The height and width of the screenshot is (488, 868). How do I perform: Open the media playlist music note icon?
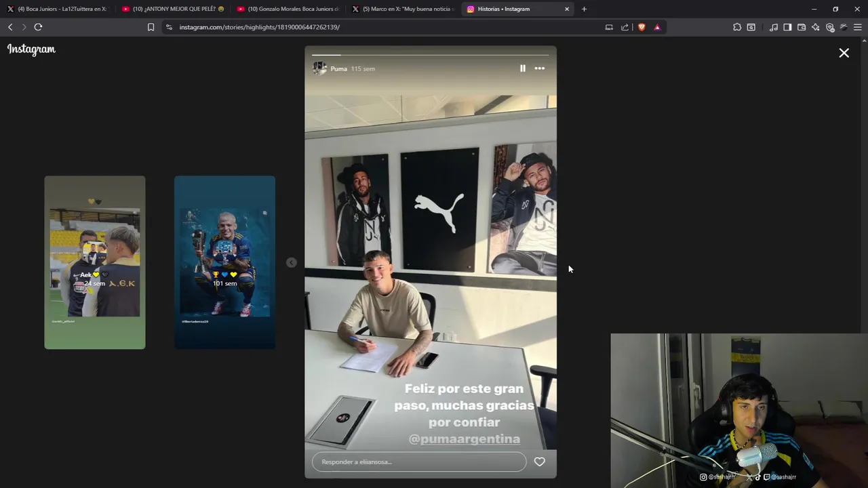coord(774,27)
